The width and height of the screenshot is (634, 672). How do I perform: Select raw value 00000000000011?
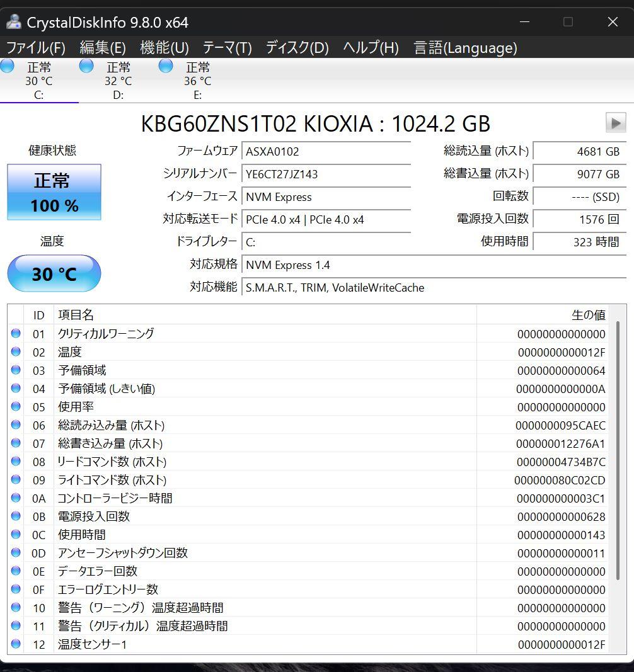561,554
